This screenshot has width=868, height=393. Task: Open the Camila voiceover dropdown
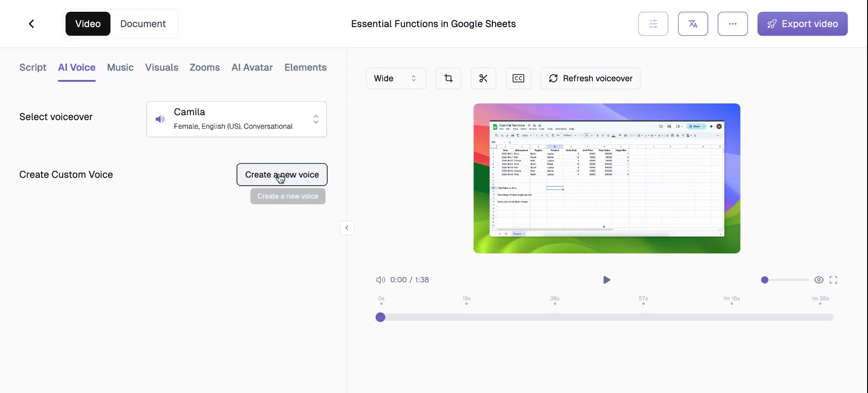click(x=236, y=119)
